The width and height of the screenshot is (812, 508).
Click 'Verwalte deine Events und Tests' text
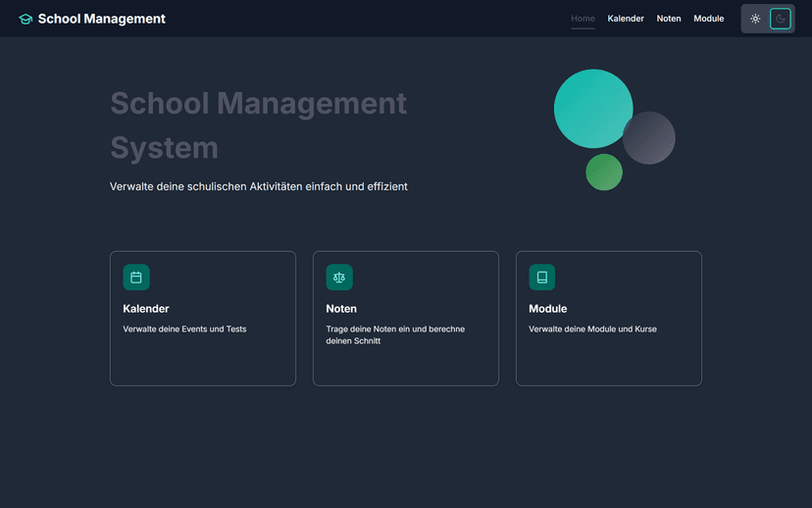(x=184, y=329)
